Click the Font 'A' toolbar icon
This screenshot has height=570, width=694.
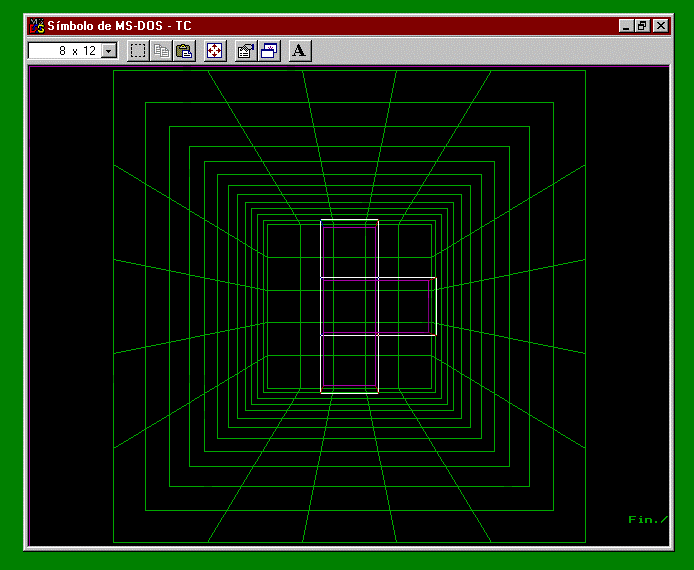click(x=300, y=50)
